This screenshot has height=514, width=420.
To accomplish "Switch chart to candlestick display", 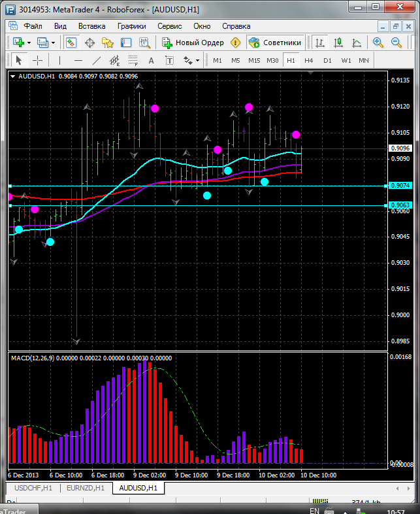I will click(x=338, y=43).
